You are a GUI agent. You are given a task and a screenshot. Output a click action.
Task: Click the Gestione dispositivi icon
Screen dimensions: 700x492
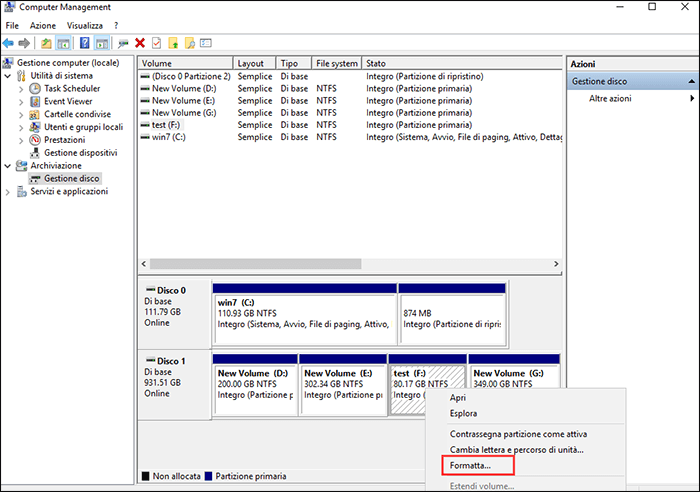click(x=34, y=153)
